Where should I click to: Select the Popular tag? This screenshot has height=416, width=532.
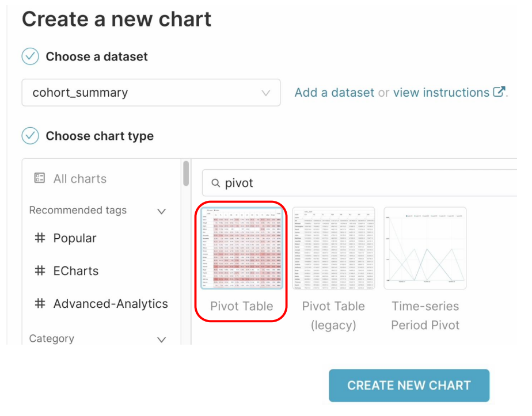75,238
